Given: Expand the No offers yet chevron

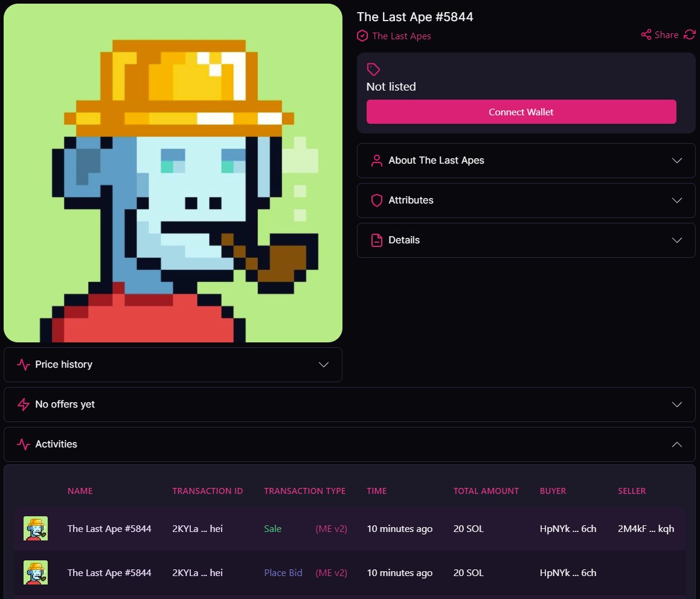Looking at the screenshot, I should [677, 405].
